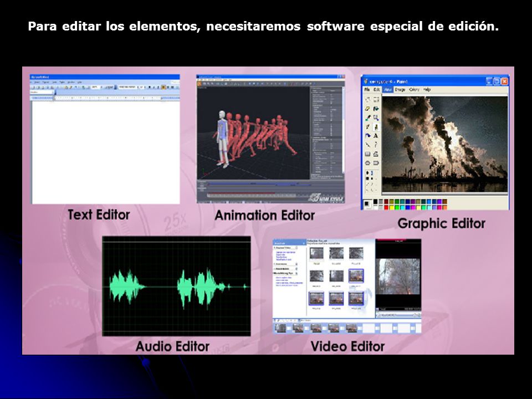Click the video preview monitor in Video Editor
532x399 pixels.
(398, 275)
